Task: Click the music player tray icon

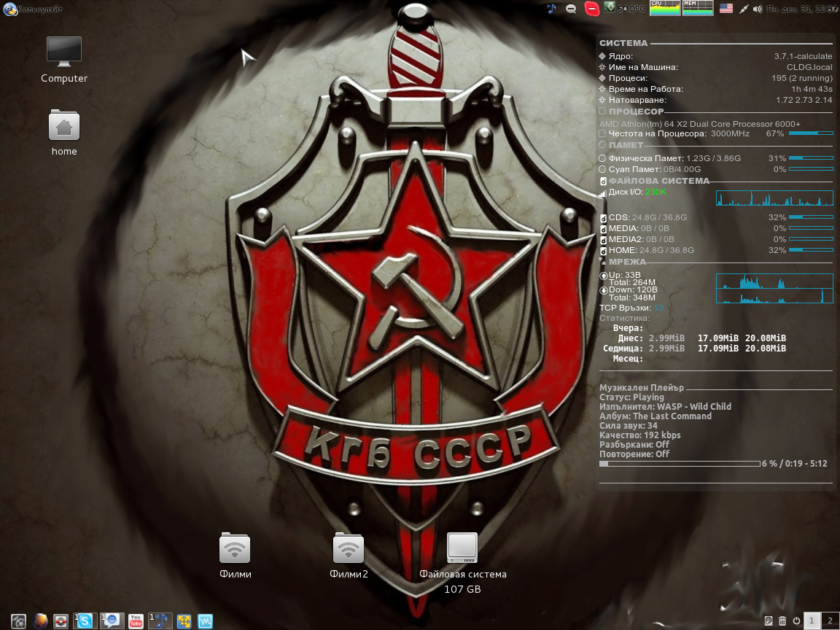Action: click(551, 9)
